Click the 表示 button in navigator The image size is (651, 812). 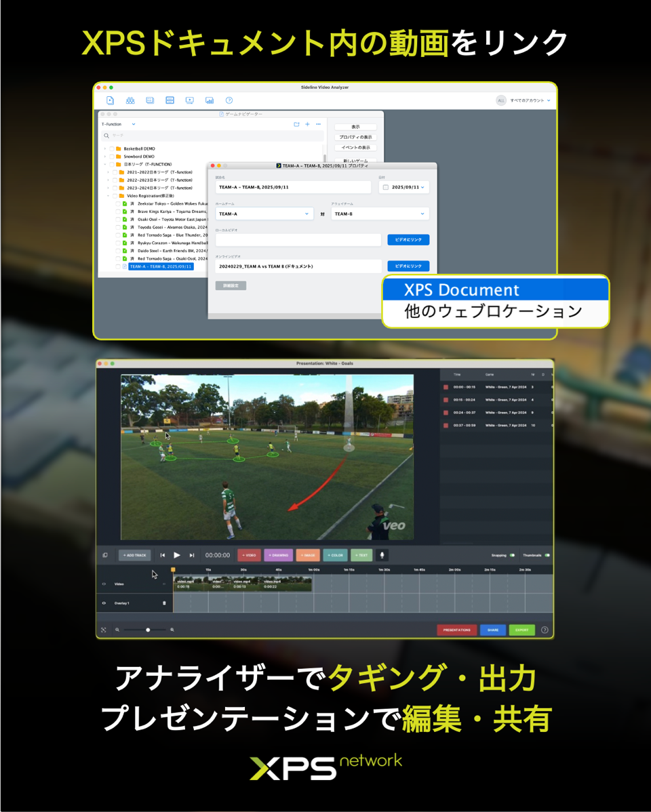[355, 127]
